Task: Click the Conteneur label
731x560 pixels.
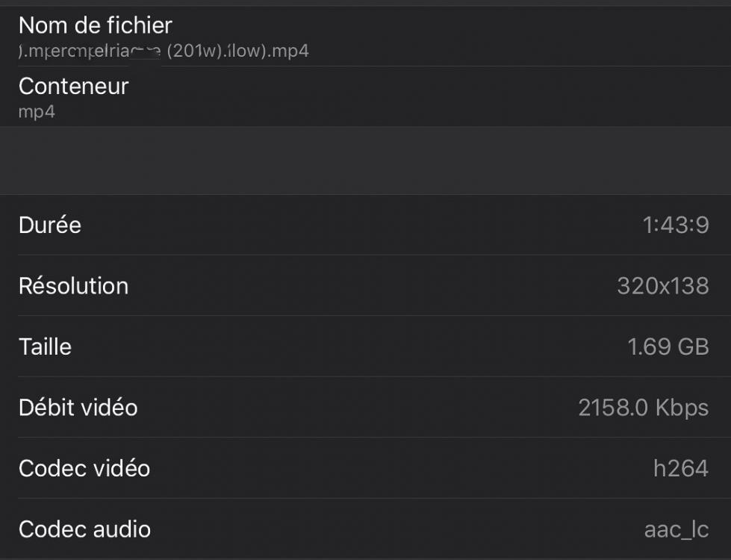Action: (74, 86)
